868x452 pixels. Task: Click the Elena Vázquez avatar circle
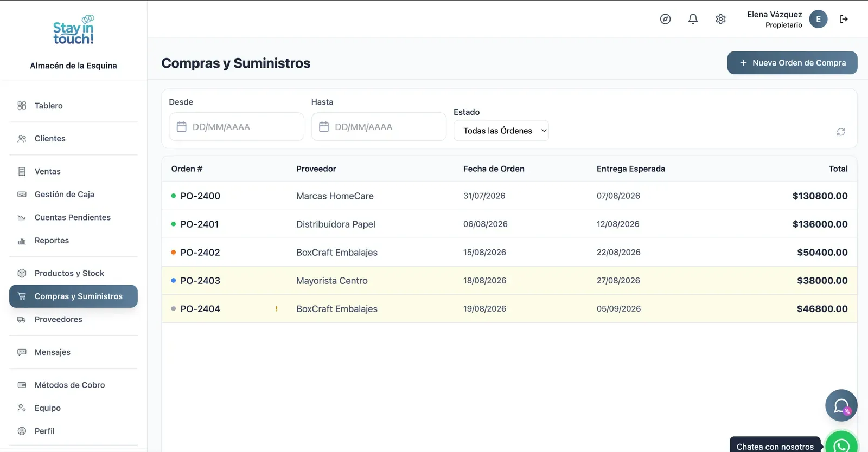click(818, 19)
